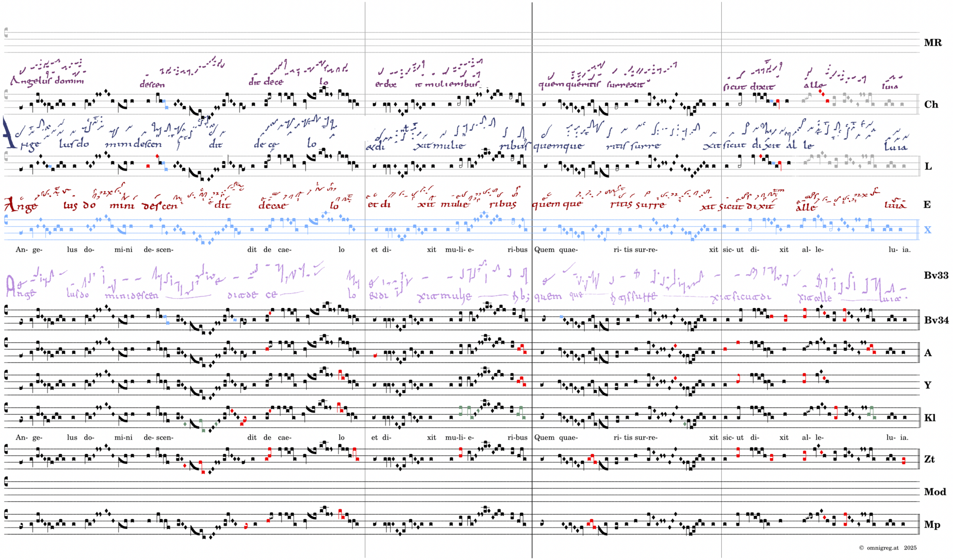This screenshot has height=560, width=953.
Task: Click the blue X row label
Action: pyautogui.click(x=927, y=230)
